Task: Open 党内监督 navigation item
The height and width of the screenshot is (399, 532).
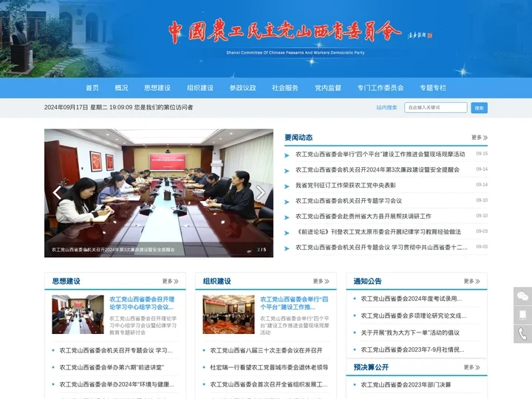Action: (x=328, y=88)
